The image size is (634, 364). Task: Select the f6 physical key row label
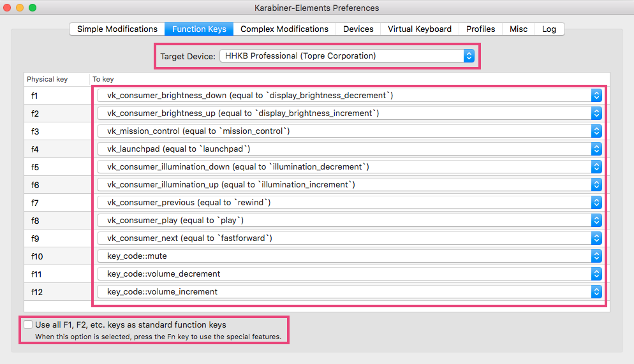pyautogui.click(x=35, y=185)
